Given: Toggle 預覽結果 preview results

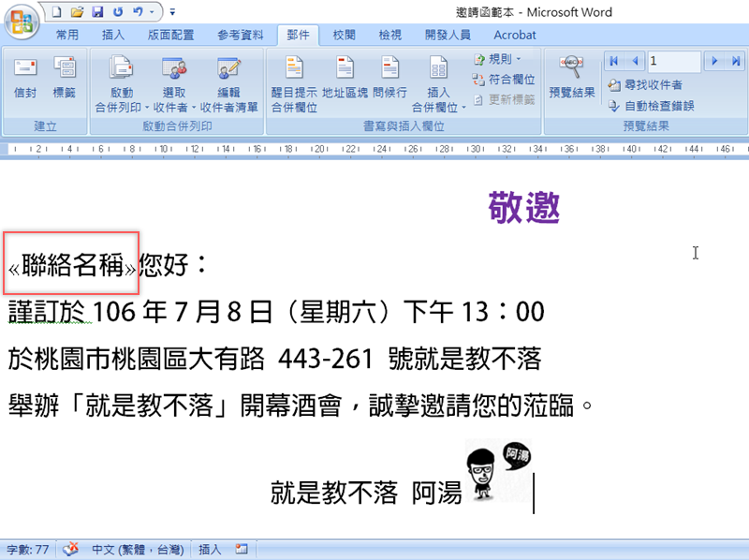Looking at the screenshot, I should (x=572, y=77).
